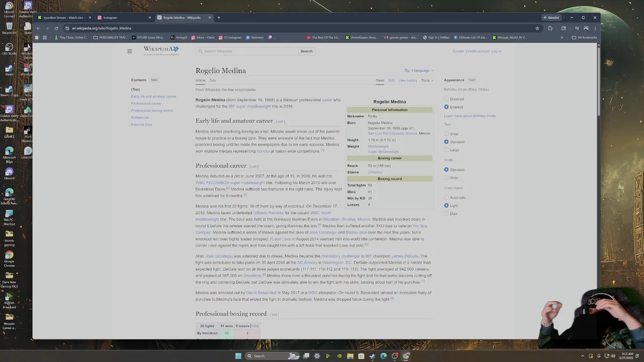Reload the page in Chrome
The height and width of the screenshot is (362, 644).
[56, 28]
